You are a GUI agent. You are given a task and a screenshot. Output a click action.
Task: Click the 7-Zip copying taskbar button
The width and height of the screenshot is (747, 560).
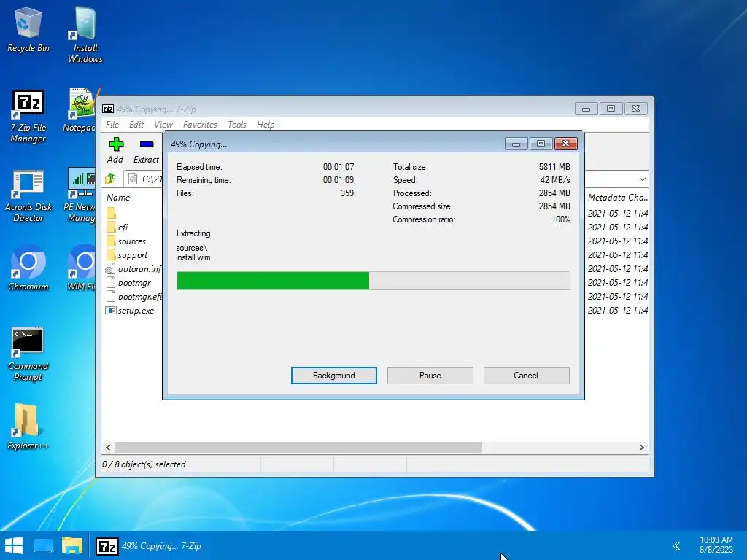(x=149, y=545)
